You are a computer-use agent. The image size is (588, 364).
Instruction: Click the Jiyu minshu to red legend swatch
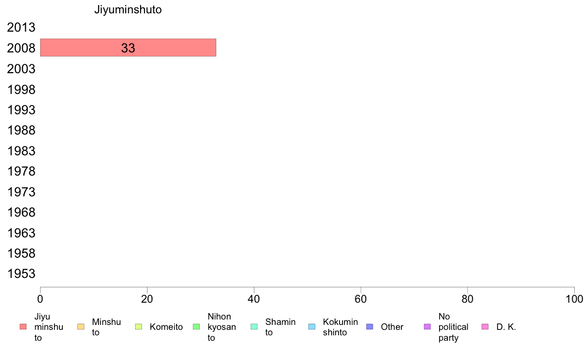pos(23,327)
